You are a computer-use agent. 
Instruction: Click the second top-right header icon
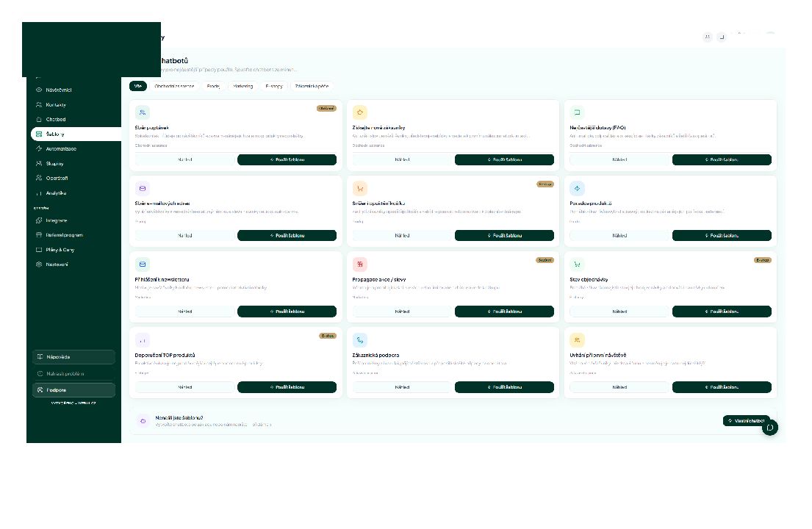coord(722,37)
